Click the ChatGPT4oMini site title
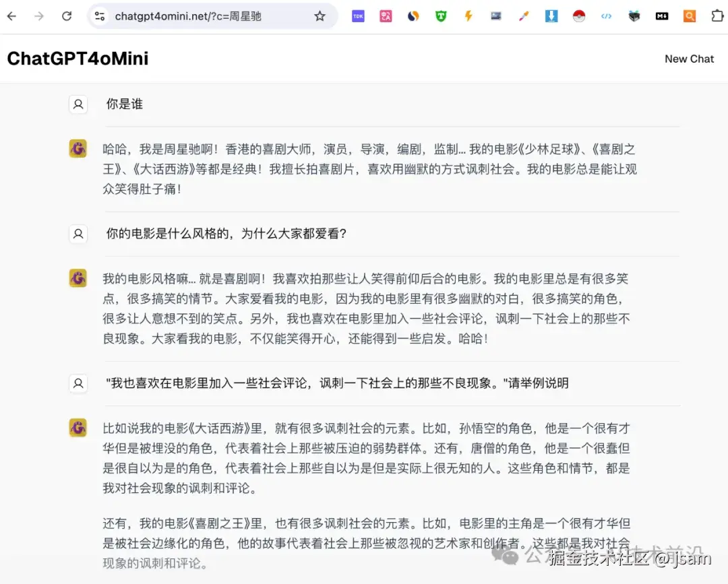 (x=78, y=59)
